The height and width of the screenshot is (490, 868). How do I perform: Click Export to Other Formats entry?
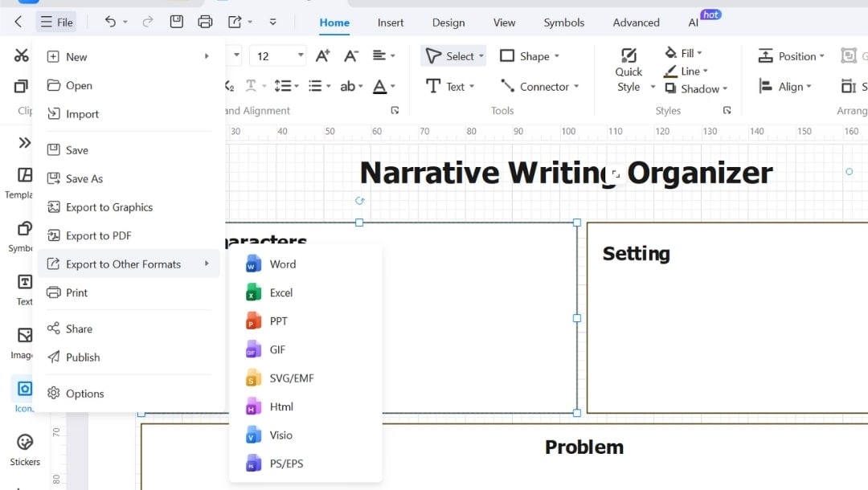[129, 263]
